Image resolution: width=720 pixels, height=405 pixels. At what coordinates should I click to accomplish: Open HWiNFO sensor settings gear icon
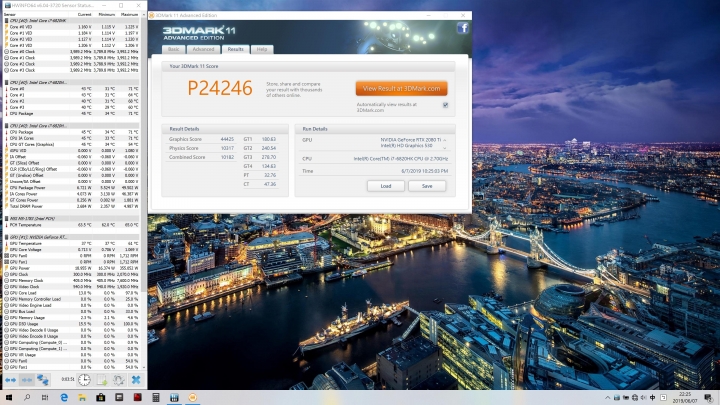(118, 380)
